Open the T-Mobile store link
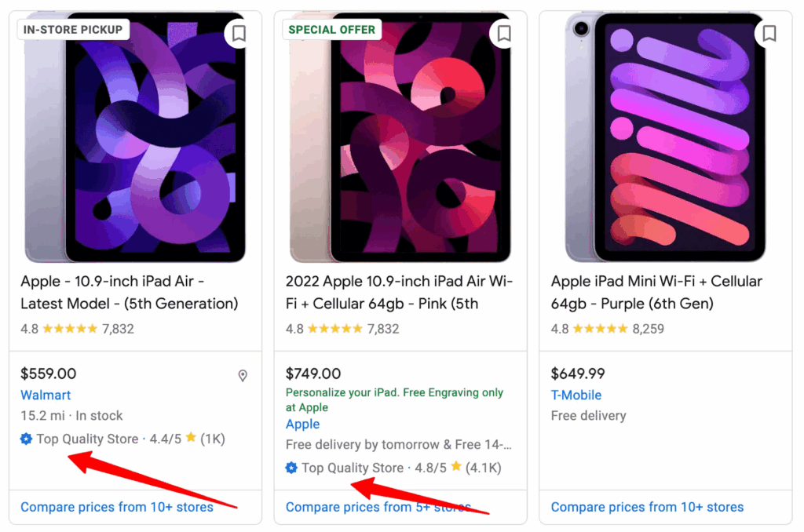804x532 pixels. [576, 395]
